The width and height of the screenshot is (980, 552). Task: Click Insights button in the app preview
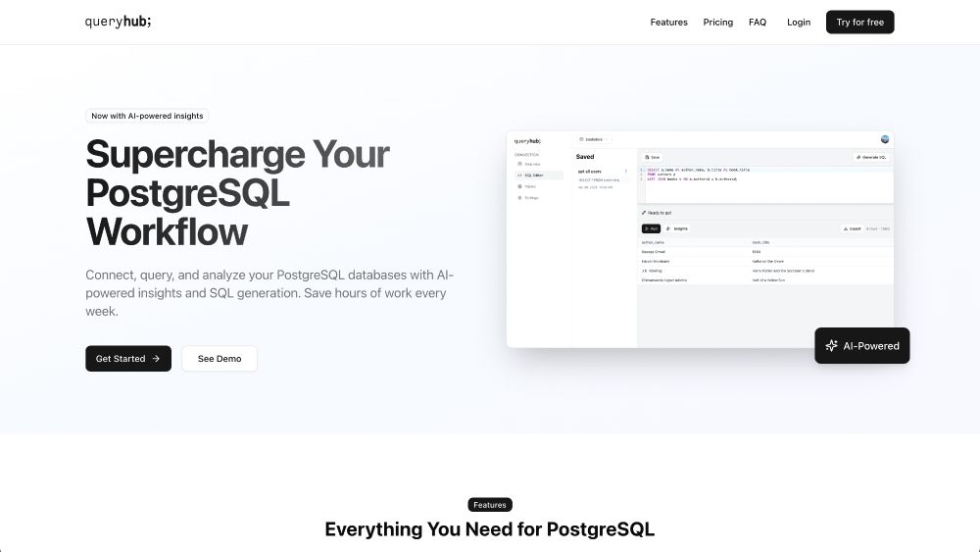coord(677,228)
